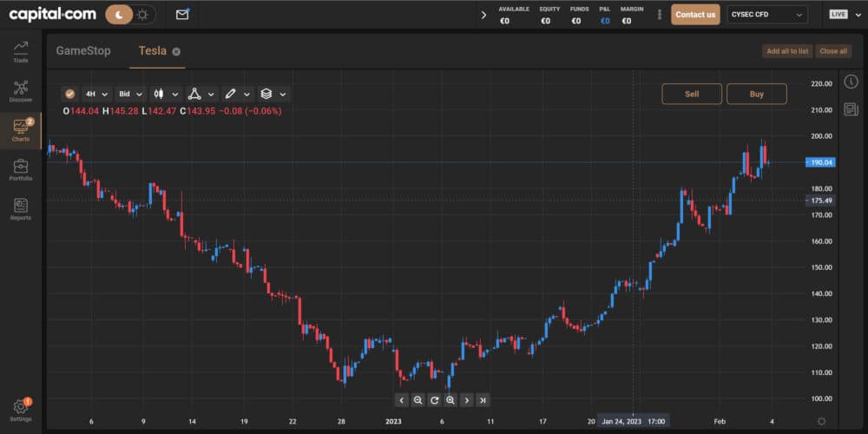Open the CYSEC CFD account dropdown
Viewport: 868px width, 434px height.
[x=766, y=15]
